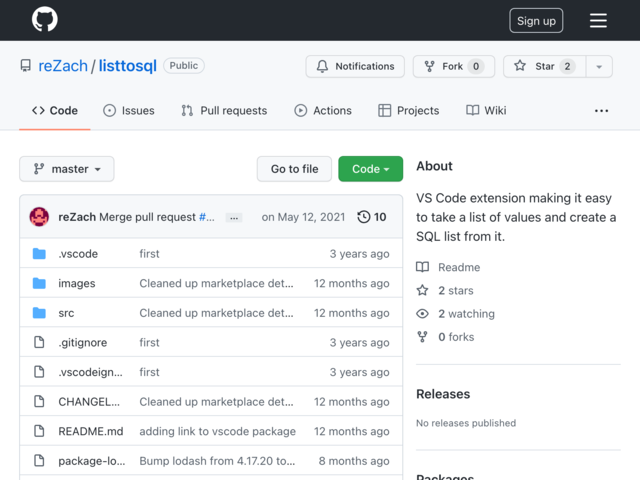Viewport: 640px width, 480px height.
Task: Click the images folder icon
Action: [39, 283]
